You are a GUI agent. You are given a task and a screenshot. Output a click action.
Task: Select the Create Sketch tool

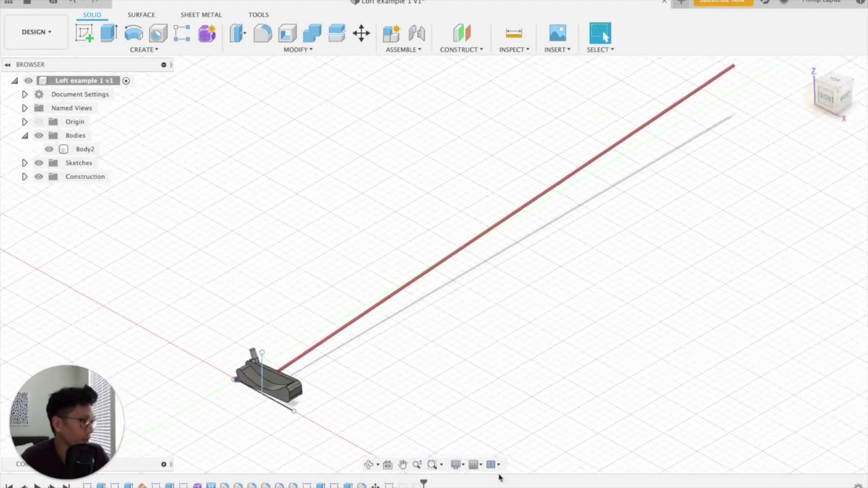85,33
